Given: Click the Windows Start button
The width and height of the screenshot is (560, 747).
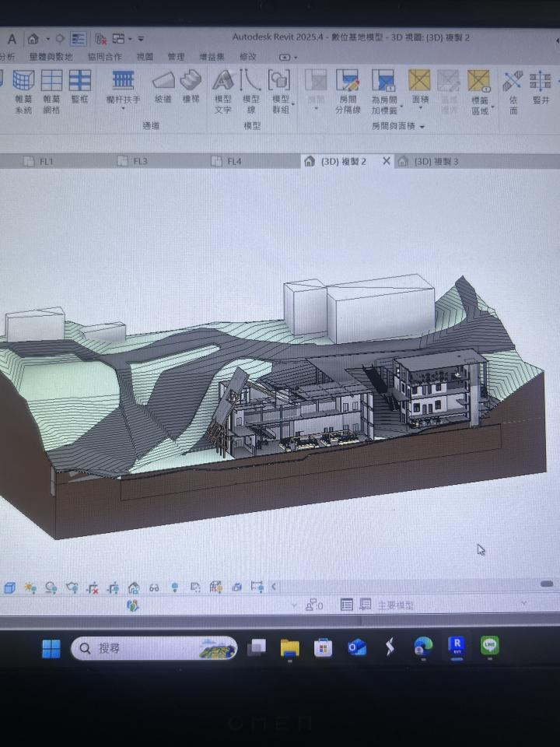Looking at the screenshot, I should 51,648.
